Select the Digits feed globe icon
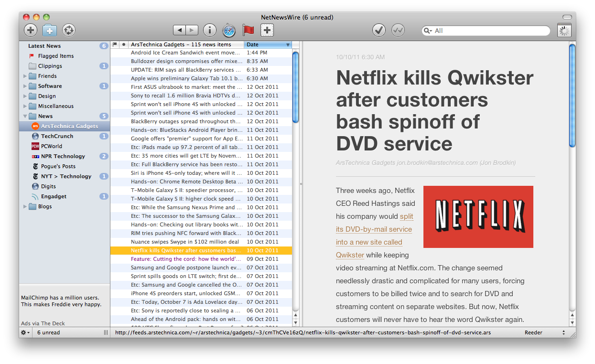The width and height of the screenshot is (595, 364). coord(35,186)
